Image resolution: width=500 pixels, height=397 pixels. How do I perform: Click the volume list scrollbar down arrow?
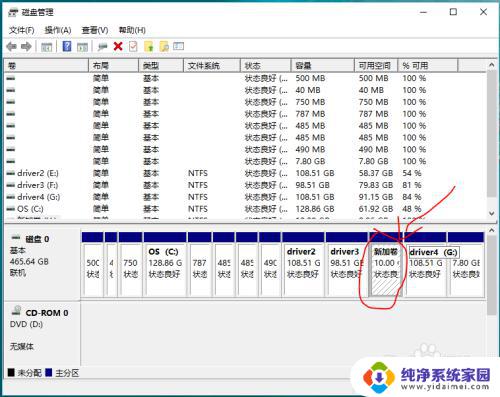[491, 213]
